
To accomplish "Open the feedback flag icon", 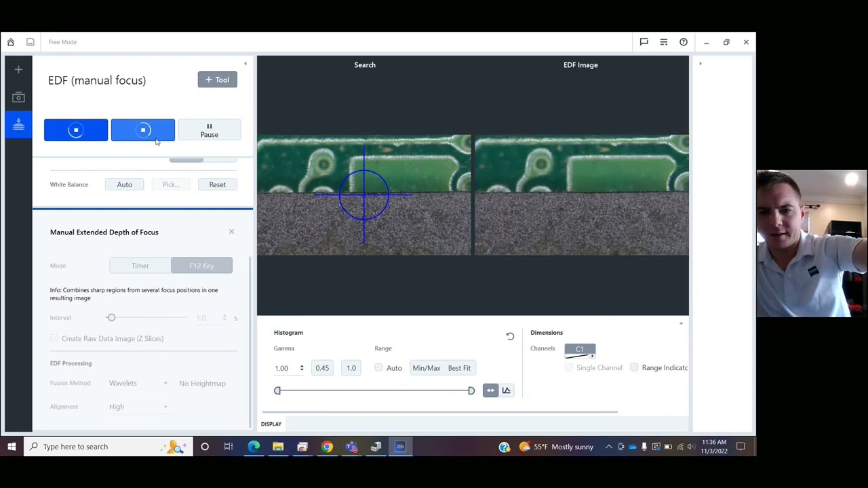I will pos(644,42).
